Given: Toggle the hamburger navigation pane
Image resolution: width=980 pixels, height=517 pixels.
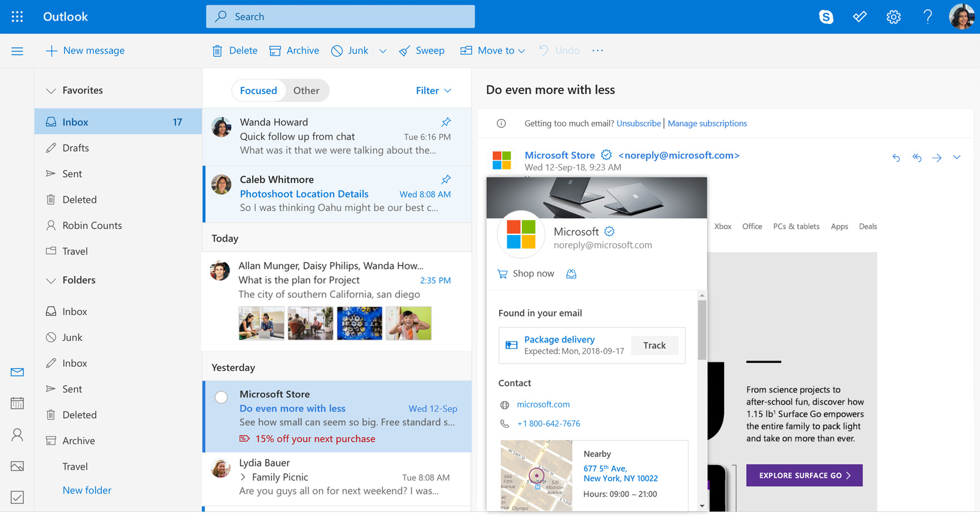Looking at the screenshot, I should coord(17,51).
